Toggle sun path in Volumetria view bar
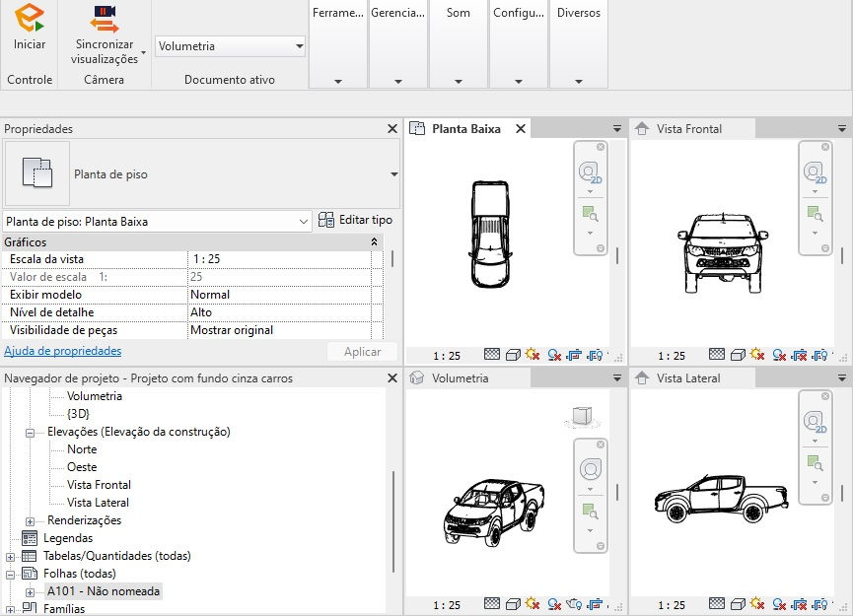 533,603
